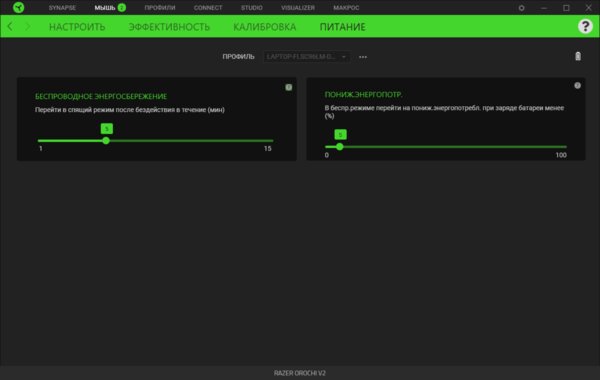Click the battery status icon
Image resolution: width=600 pixels, height=380 pixels.
click(578, 56)
